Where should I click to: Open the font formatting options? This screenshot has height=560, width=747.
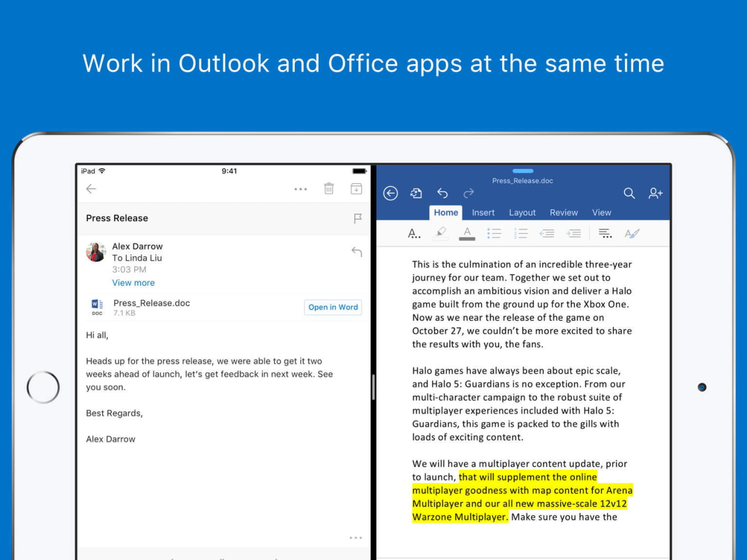tap(414, 233)
